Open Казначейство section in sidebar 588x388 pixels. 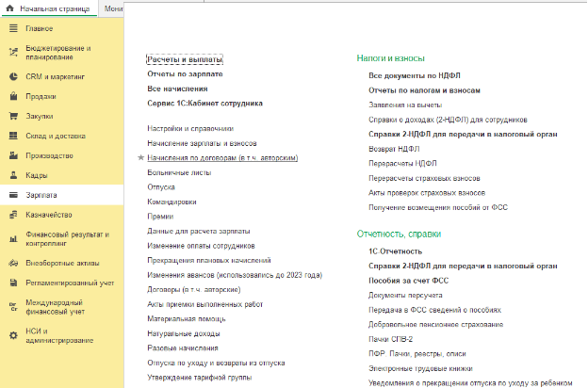point(49,215)
